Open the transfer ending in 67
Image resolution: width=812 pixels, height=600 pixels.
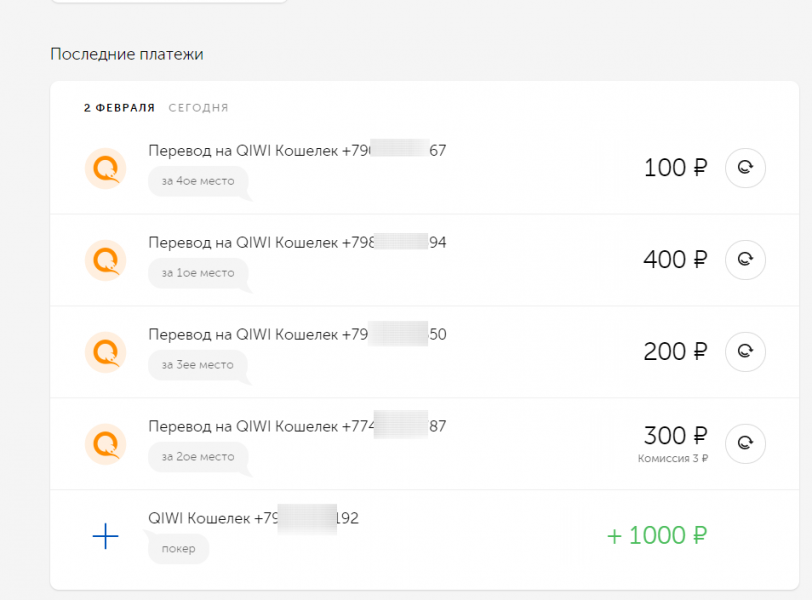(296, 151)
